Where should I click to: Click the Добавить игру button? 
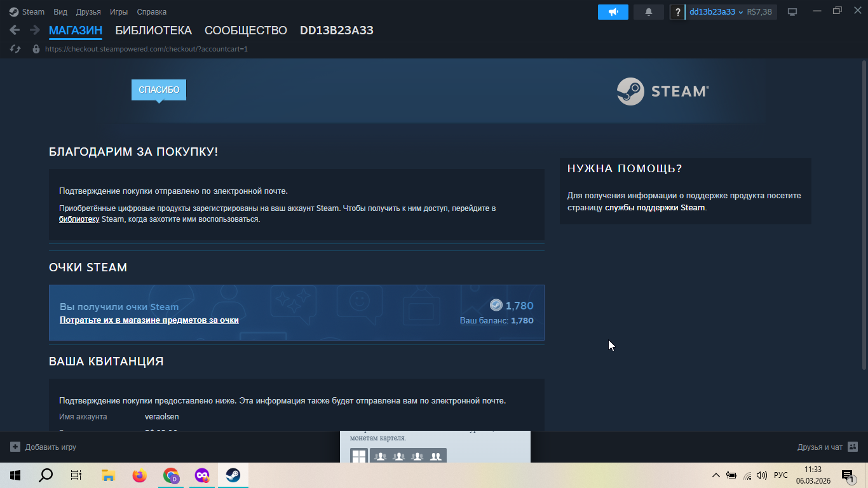click(x=43, y=447)
